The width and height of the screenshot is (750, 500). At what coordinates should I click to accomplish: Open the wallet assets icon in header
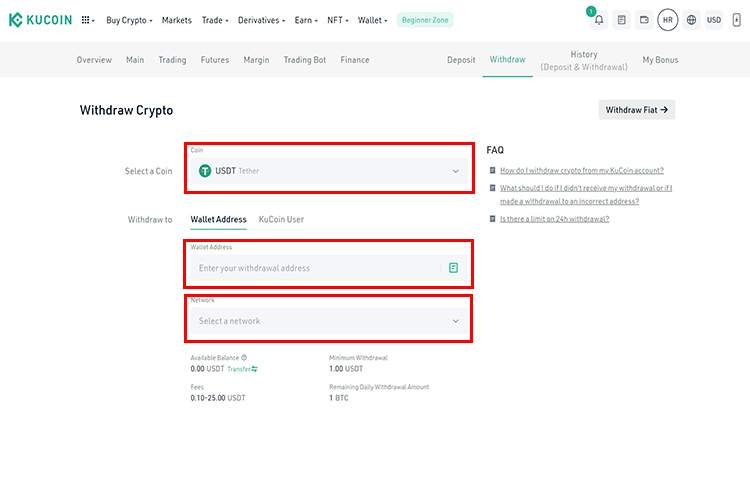point(644,20)
